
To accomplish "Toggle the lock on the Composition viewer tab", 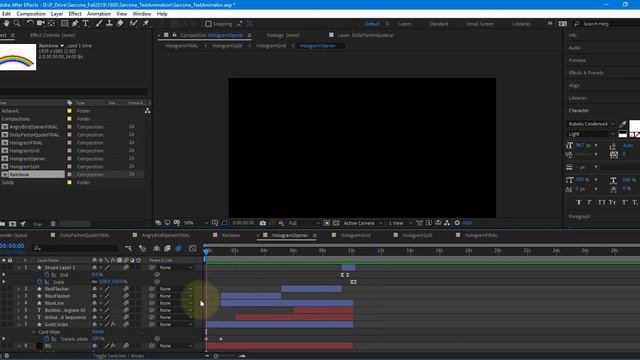I will pyautogui.click(x=175, y=35).
